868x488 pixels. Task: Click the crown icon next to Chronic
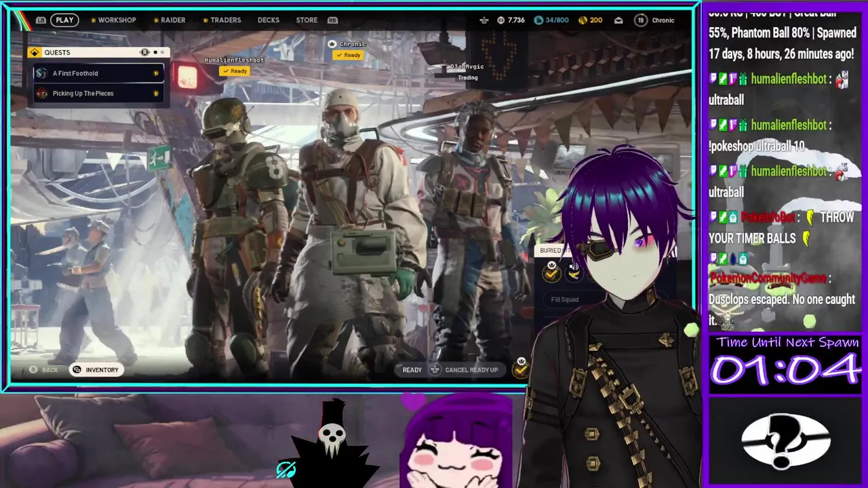[332, 44]
